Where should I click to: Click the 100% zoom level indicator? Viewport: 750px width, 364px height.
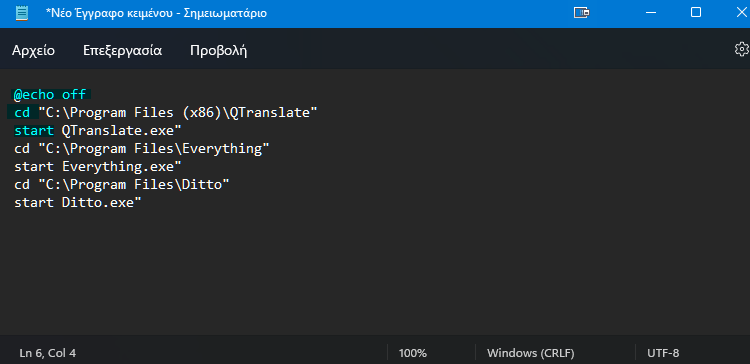pyautogui.click(x=412, y=353)
